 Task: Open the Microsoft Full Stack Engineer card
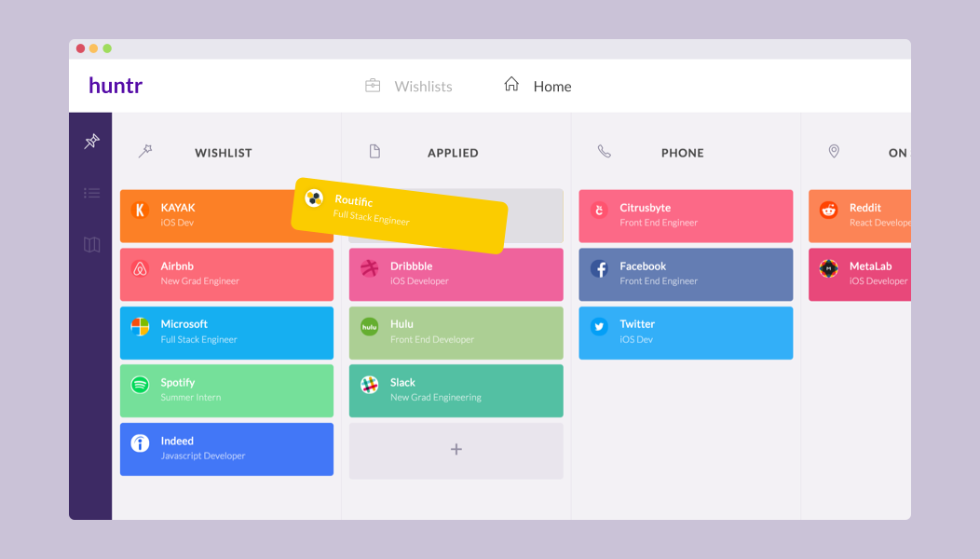[x=227, y=333]
